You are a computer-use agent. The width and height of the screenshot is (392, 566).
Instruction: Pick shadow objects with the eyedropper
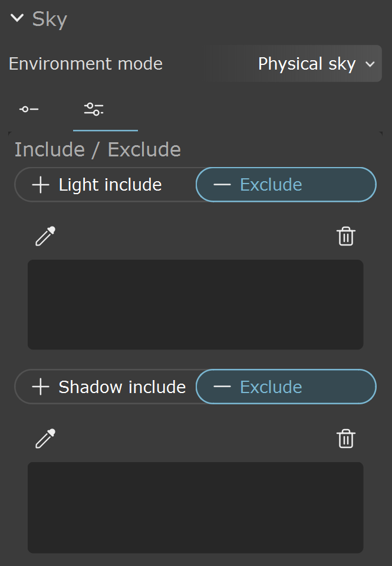coord(45,438)
